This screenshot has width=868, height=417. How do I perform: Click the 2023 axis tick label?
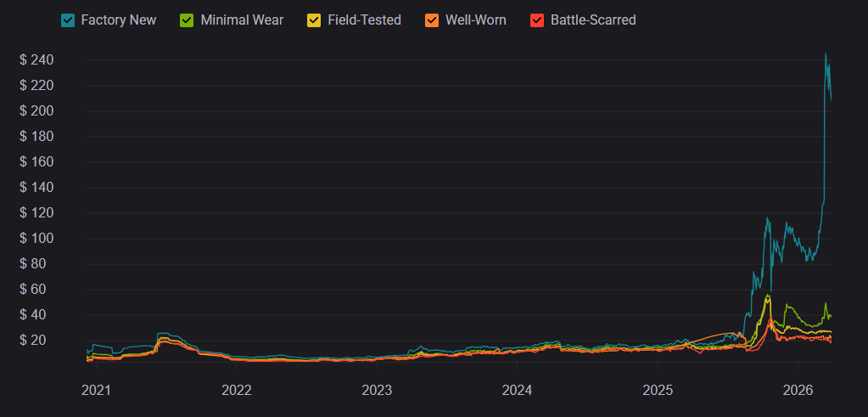(x=377, y=391)
